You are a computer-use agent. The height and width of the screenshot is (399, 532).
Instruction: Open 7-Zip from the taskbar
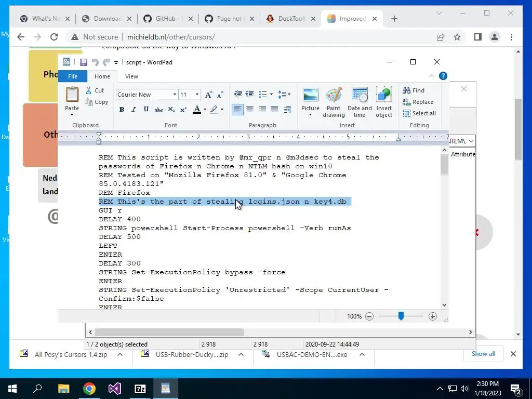(140, 389)
